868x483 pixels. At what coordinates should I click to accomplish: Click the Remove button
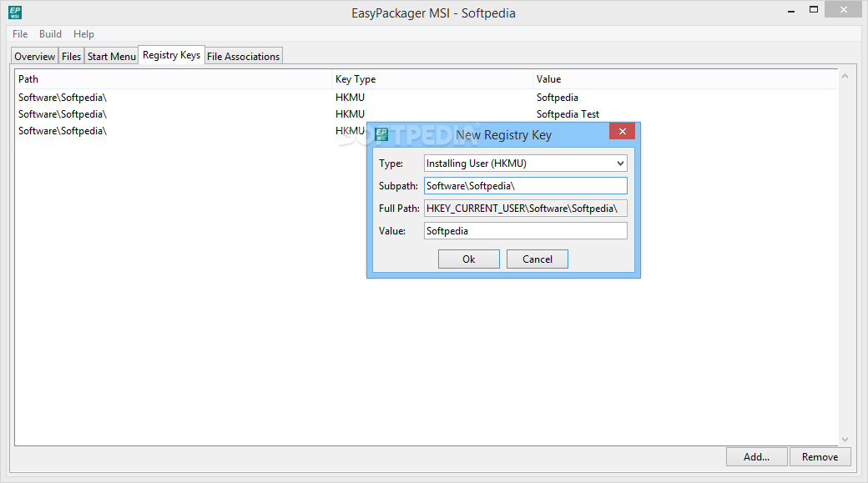tap(820, 457)
